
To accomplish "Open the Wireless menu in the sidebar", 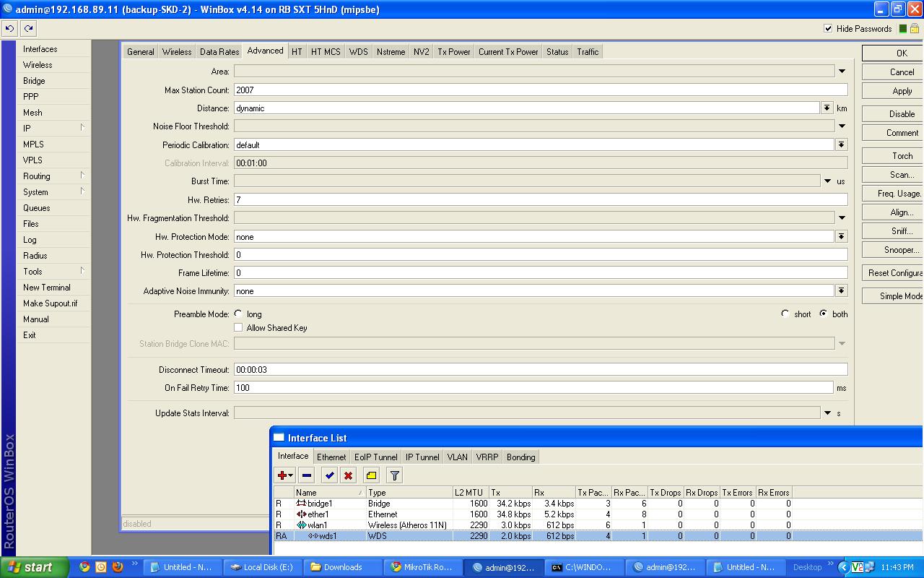I will coord(38,65).
